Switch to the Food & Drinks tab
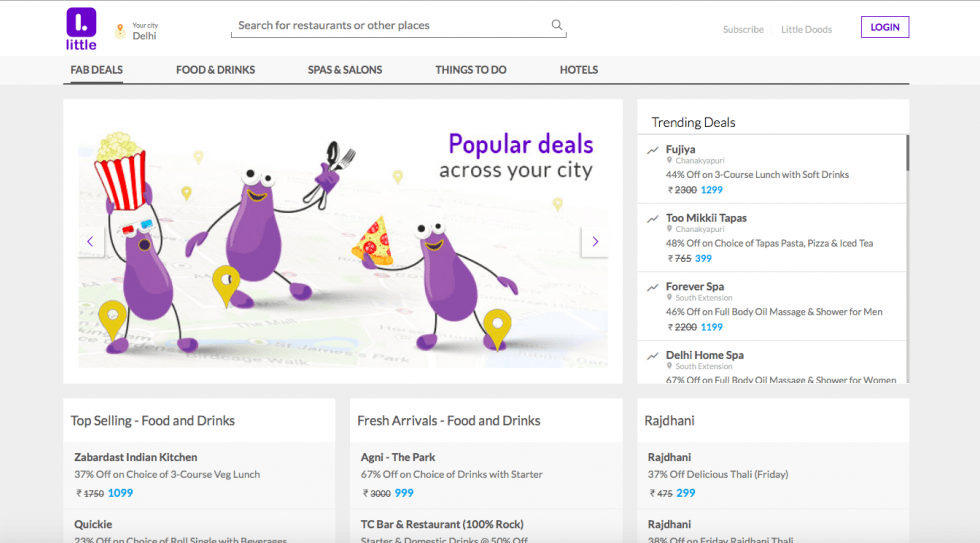Image resolution: width=980 pixels, height=543 pixels. pos(215,70)
